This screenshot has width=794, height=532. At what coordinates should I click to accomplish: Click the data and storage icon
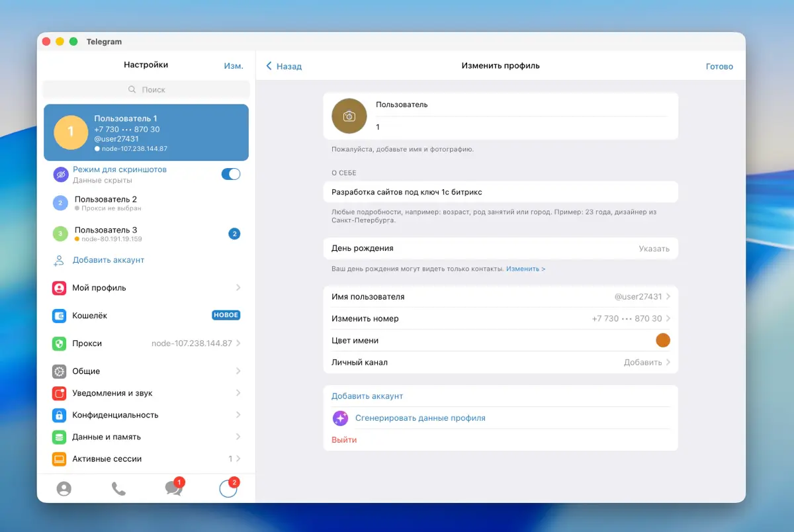click(60, 437)
